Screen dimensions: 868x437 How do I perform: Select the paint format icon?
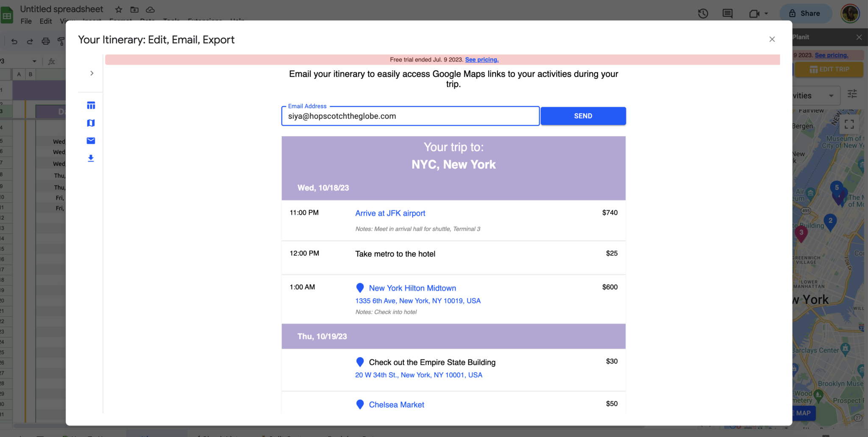(61, 41)
